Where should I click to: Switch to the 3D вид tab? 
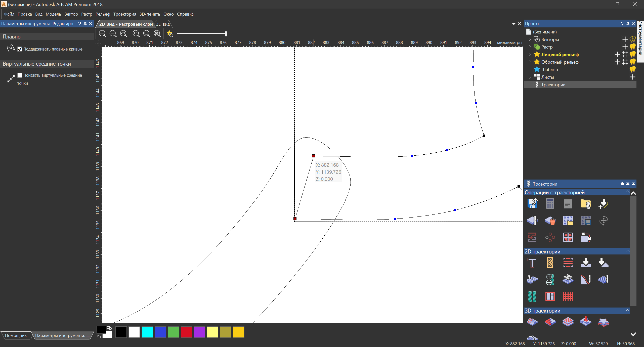[163, 24]
